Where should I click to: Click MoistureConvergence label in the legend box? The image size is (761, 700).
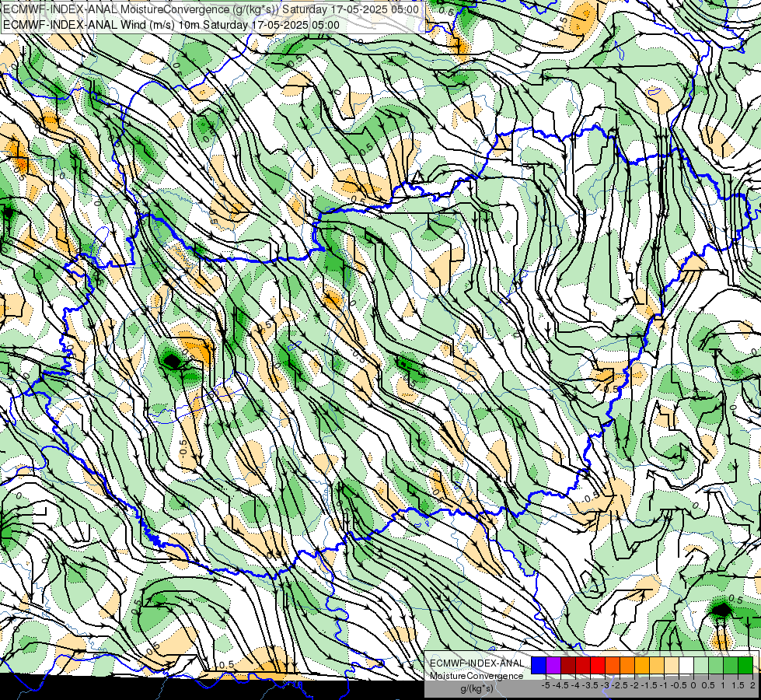coord(476,676)
